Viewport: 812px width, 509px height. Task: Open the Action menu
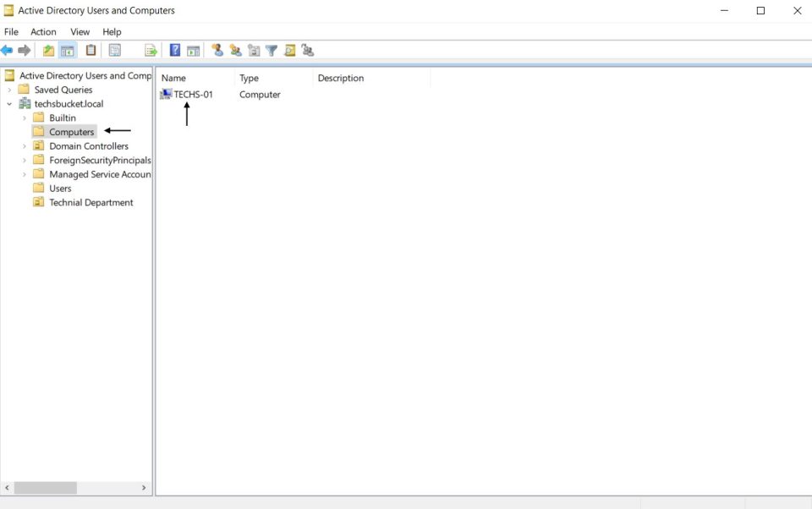(43, 31)
